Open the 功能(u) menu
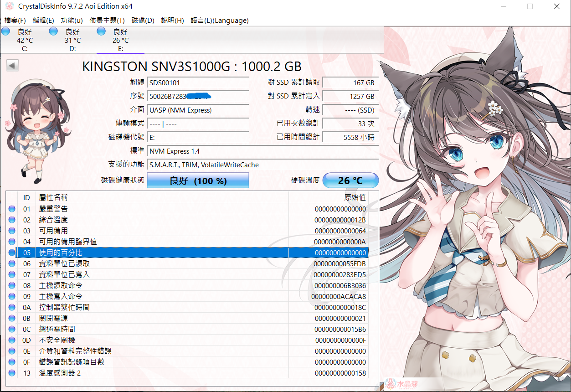 [x=72, y=21]
